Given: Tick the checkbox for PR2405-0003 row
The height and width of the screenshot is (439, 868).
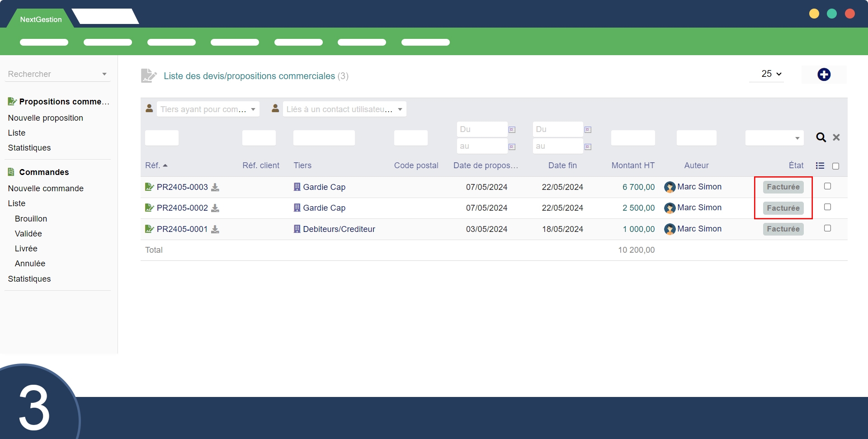Looking at the screenshot, I should [827, 186].
